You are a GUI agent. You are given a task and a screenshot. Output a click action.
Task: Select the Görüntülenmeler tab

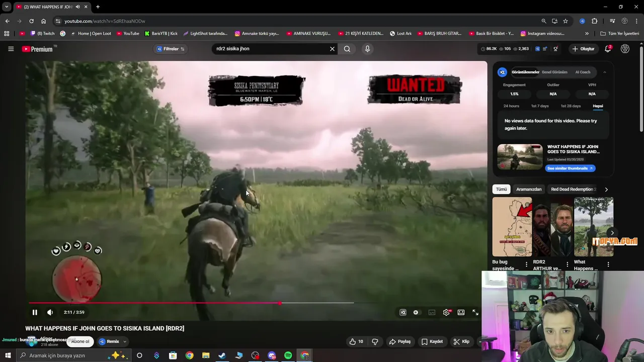coord(525,72)
